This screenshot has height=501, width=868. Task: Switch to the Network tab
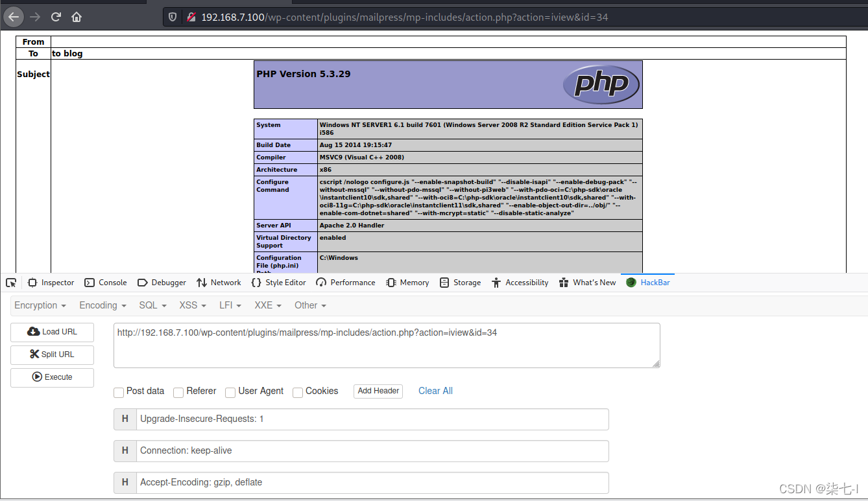[x=219, y=283]
